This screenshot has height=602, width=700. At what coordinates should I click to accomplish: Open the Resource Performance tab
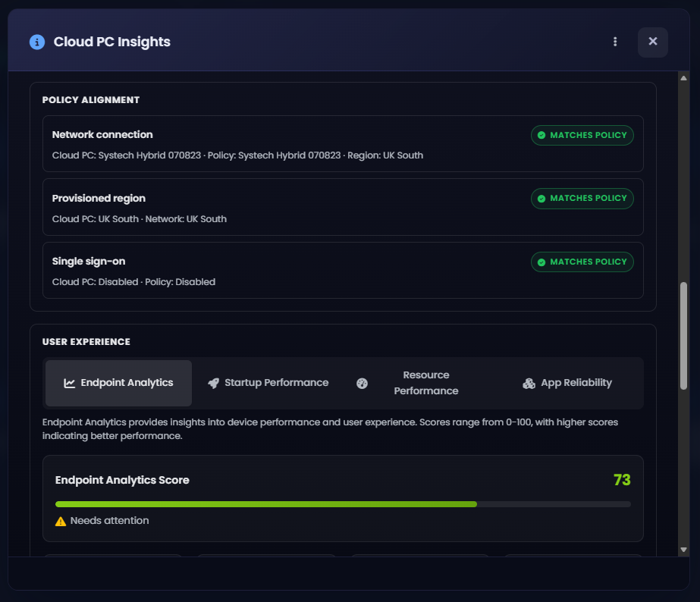click(x=417, y=383)
